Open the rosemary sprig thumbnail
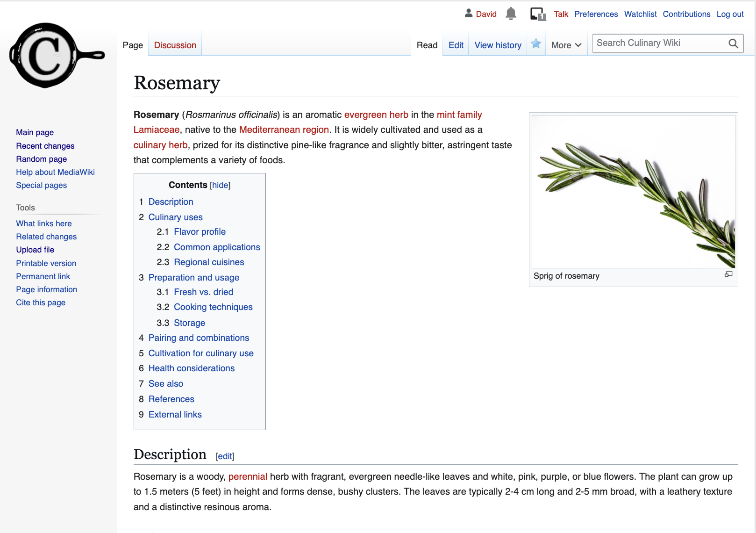Image resolution: width=756 pixels, height=533 pixels. (633, 192)
